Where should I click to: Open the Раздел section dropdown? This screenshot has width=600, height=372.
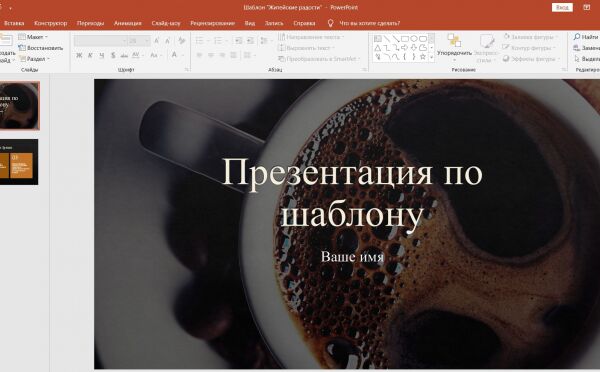pos(34,59)
